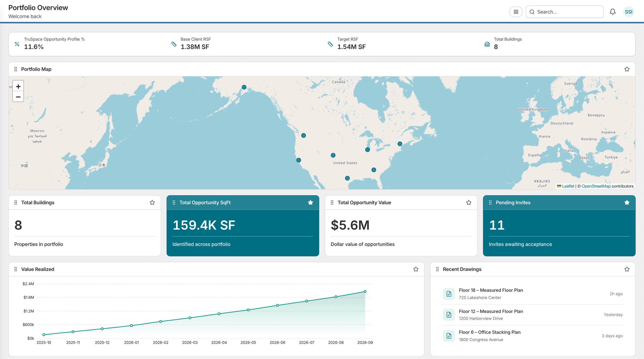Click the Total Opportunity Value drag handle
The width and height of the screenshot is (644, 359).
point(332,202)
